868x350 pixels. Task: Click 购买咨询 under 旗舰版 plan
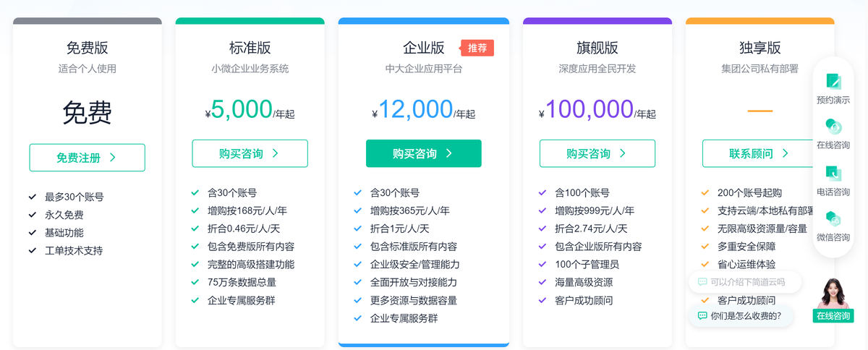pyautogui.click(x=597, y=153)
